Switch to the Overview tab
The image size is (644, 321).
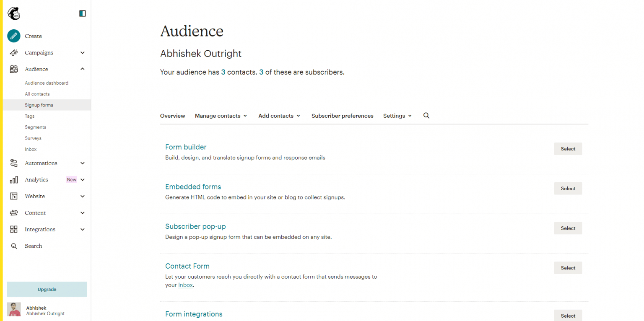[x=172, y=116]
